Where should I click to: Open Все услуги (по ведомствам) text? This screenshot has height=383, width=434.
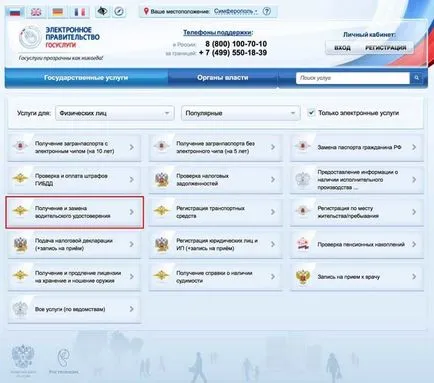(70, 309)
